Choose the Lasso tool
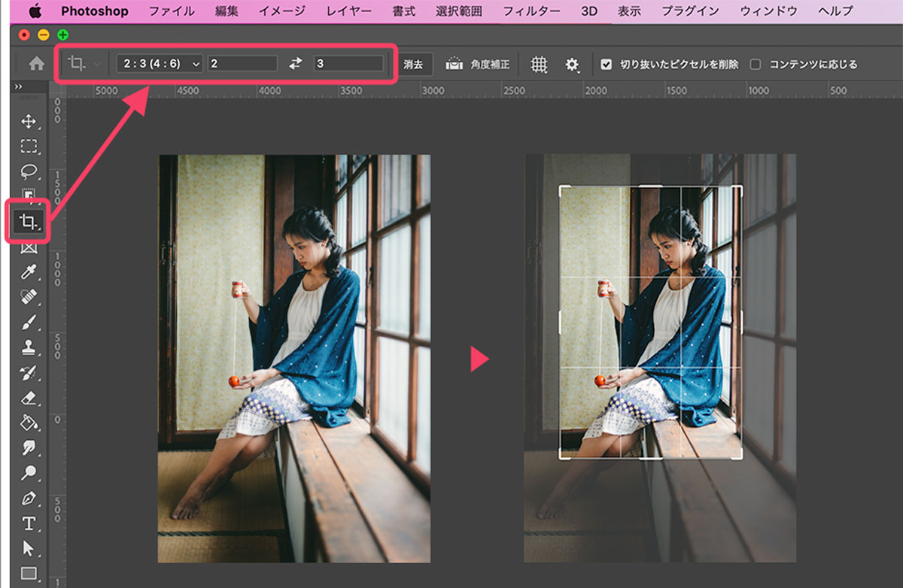The image size is (903, 588). click(x=29, y=171)
